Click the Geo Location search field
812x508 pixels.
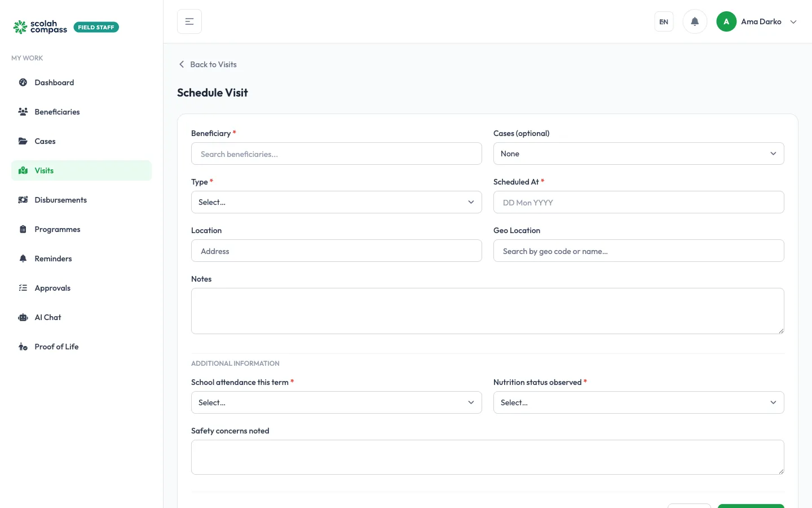tap(638, 251)
